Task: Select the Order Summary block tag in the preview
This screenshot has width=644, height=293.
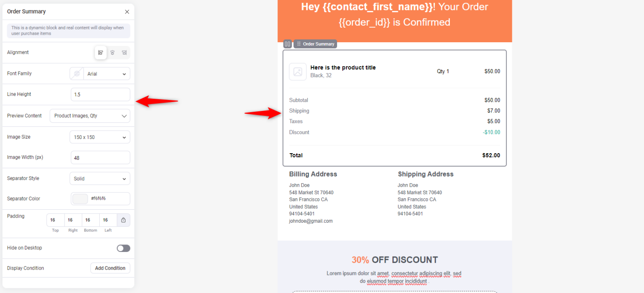Action: click(x=319, y=44)
